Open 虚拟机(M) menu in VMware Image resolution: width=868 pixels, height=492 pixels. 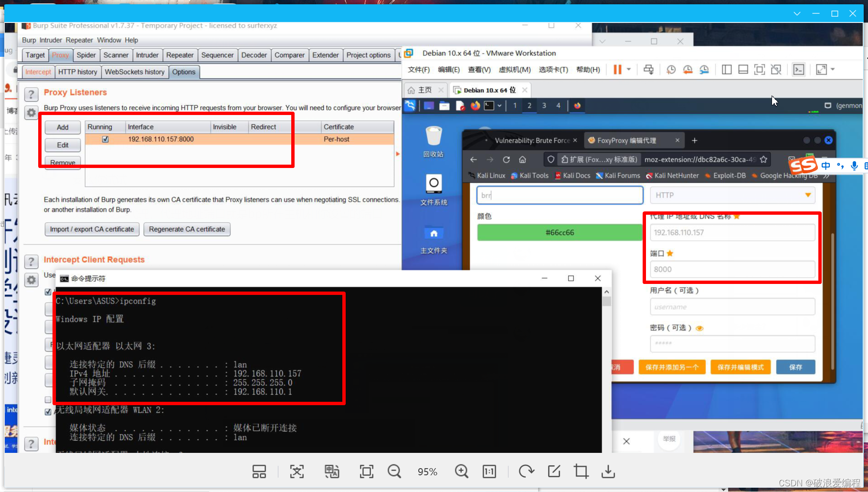pos(515,70)
